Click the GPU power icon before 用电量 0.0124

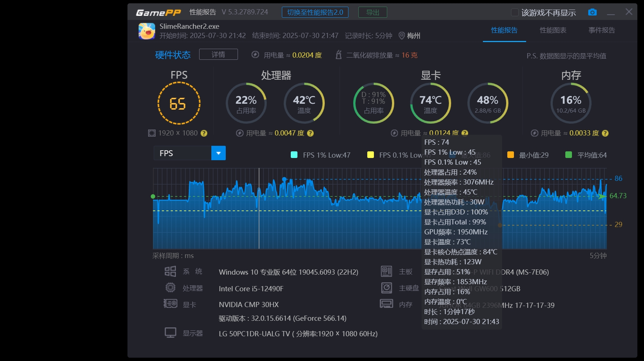(x=395, y=133)
